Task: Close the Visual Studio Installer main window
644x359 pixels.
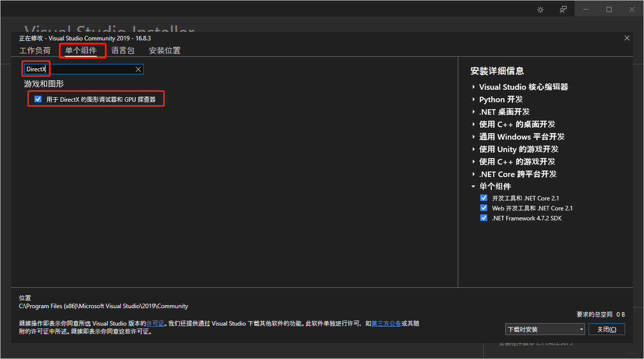Action: tap(632, 9)
